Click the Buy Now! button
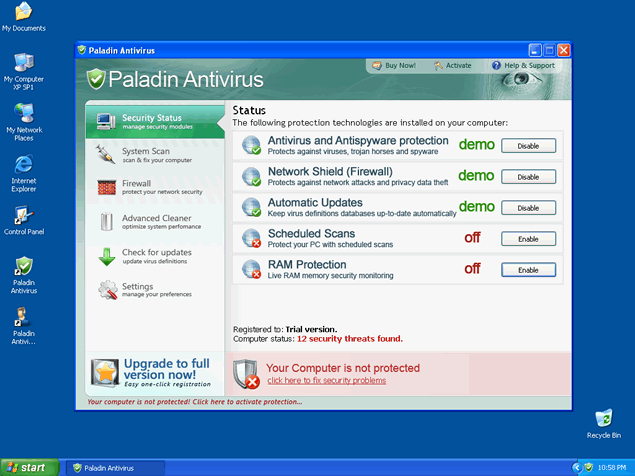Image resolution: width=635 pixels, height=476 pixels. point(394,66)
